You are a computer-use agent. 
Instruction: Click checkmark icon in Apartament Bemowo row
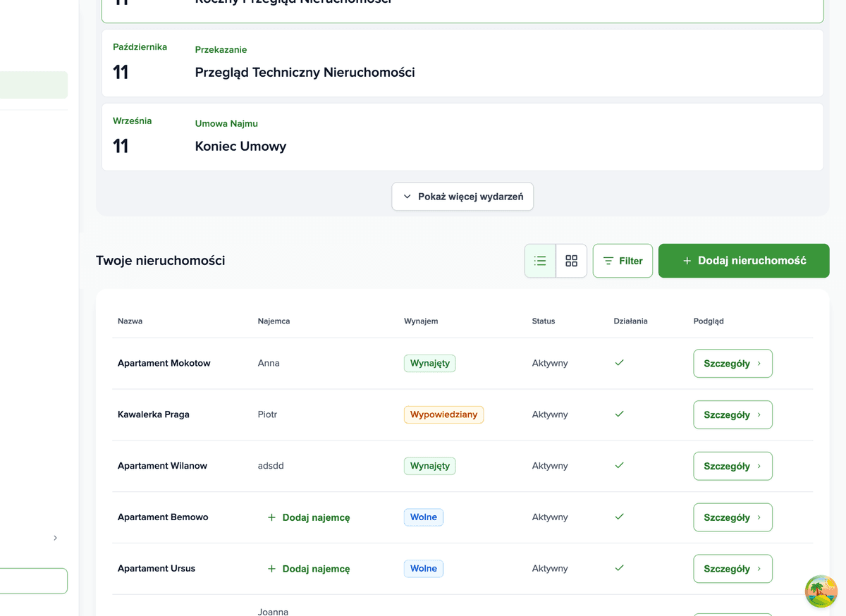coord(619,517)
